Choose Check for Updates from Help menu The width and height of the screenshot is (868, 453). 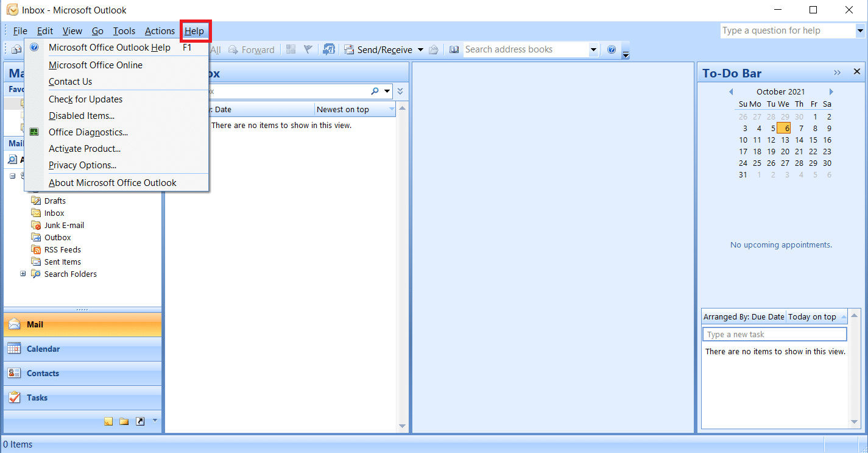click(85, 99)
